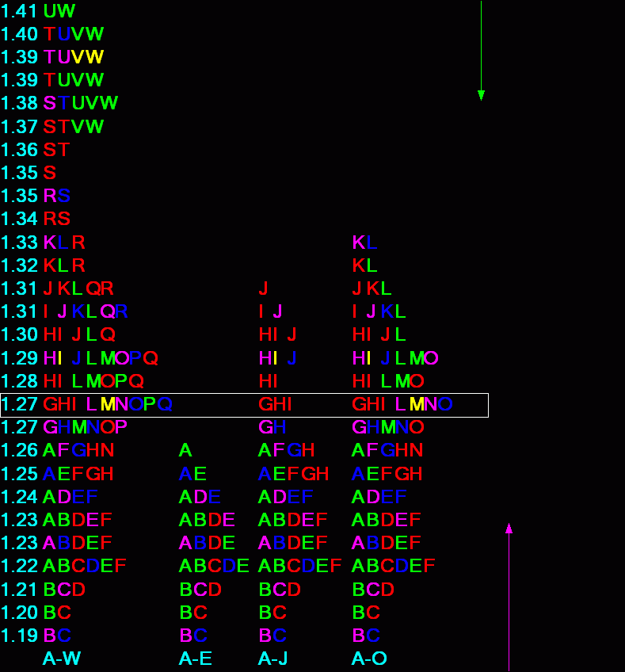Click the GH letters in the A-J column
Viewport: 625px width, 672px height.
pos(272,427)
